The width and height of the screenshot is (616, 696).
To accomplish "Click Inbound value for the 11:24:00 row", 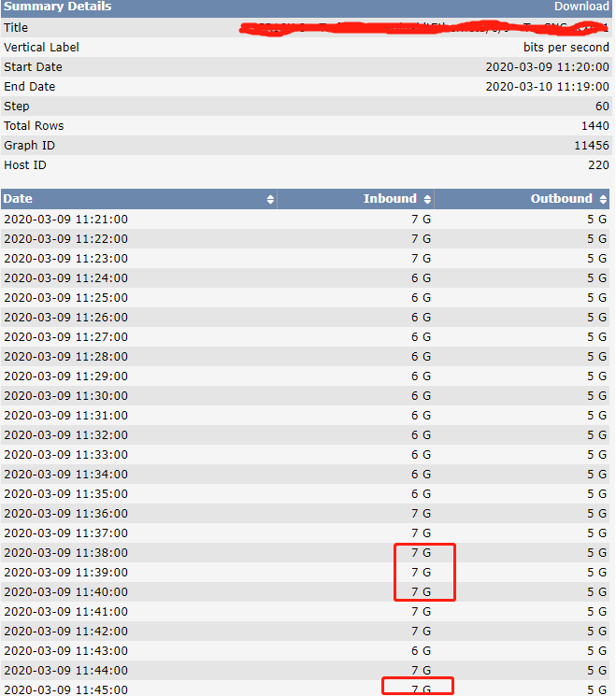I will pyautogui.click(x=421, y=278).
